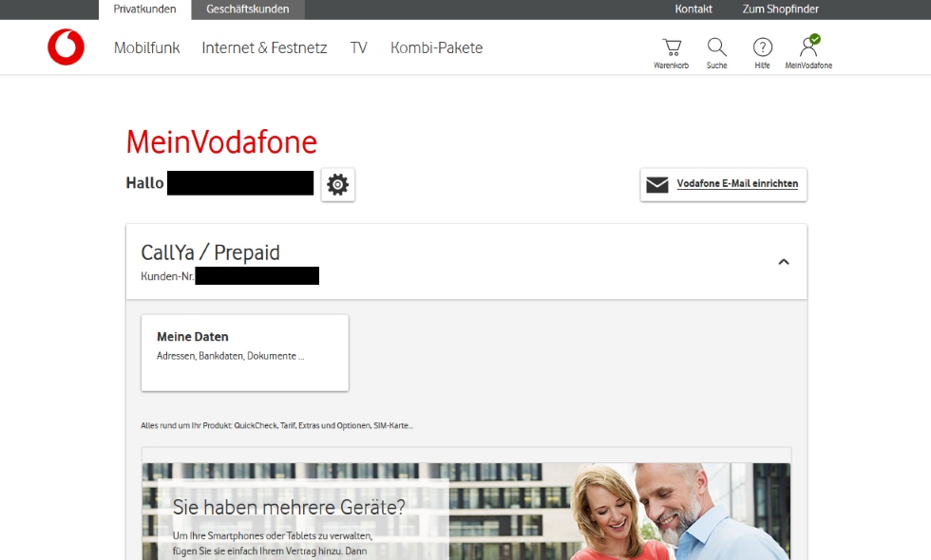Click the Vodafone logo

(66, 47)
